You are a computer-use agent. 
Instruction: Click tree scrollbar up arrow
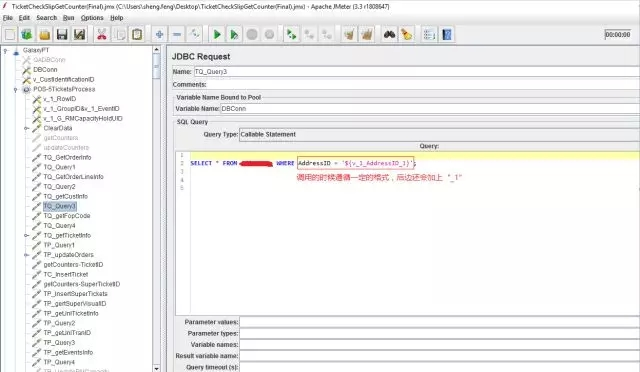tap(157, 50)
